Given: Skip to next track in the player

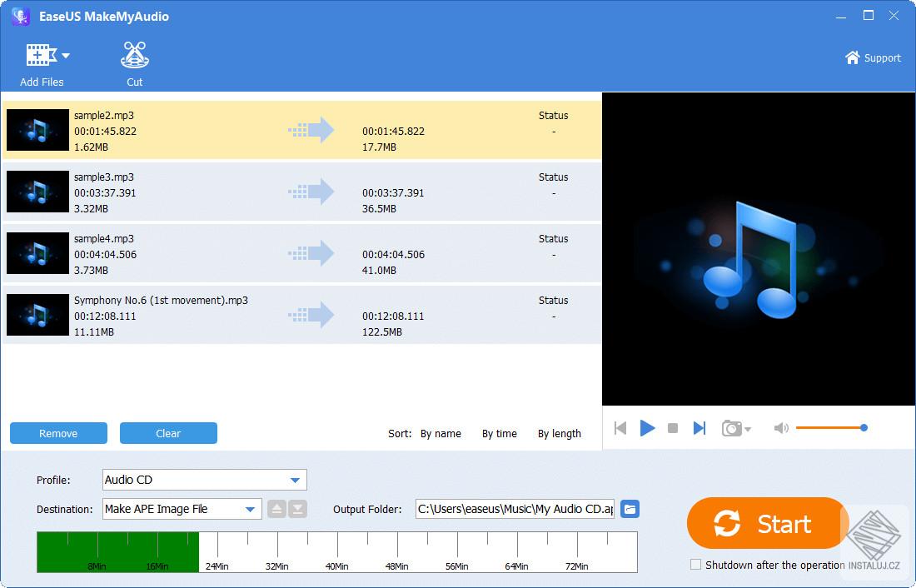Looking at the screenshot, I should tap(699, 427).
